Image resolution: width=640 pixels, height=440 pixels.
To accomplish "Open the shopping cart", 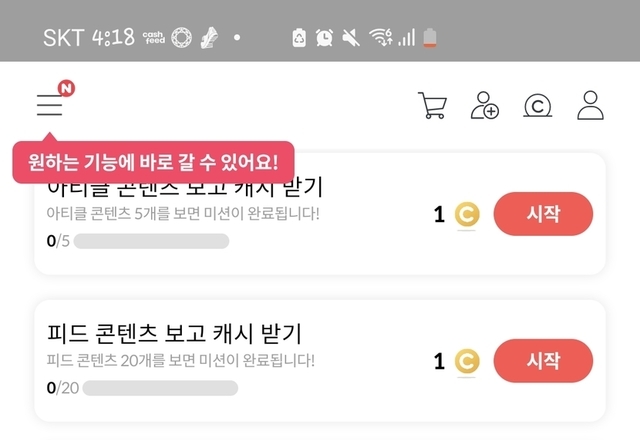I will click(x=432, y=105).
